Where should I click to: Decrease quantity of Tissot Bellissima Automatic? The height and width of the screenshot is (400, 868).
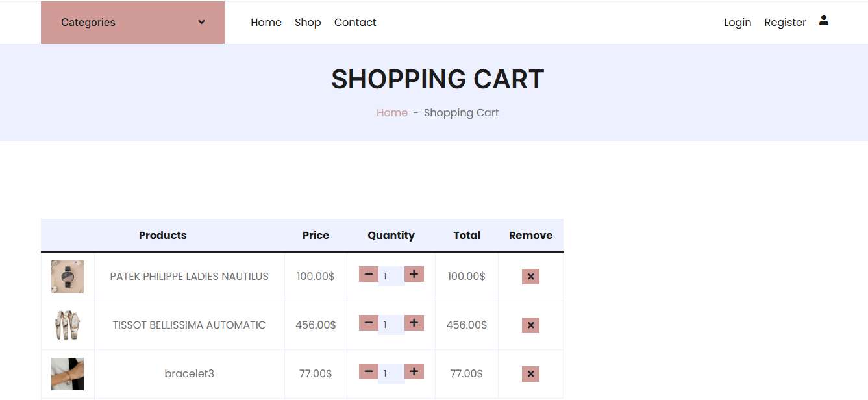(x=369, y=323)
